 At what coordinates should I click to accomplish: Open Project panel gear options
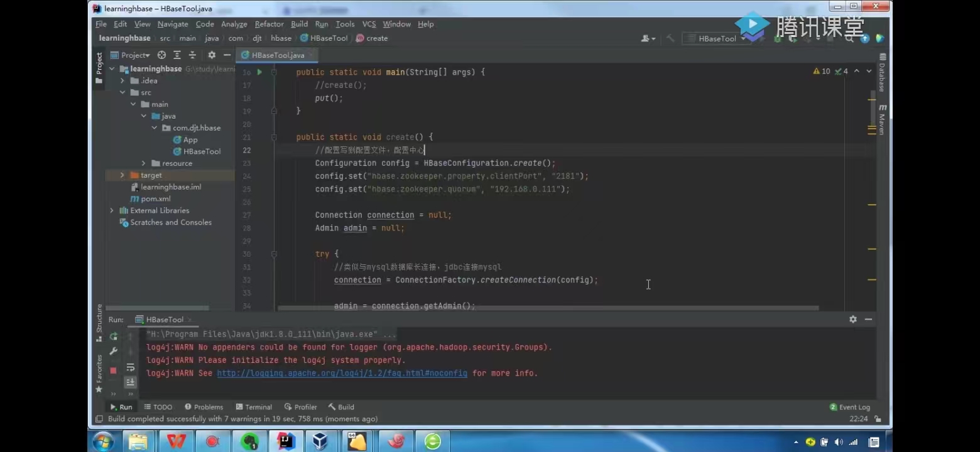point(212,55)
